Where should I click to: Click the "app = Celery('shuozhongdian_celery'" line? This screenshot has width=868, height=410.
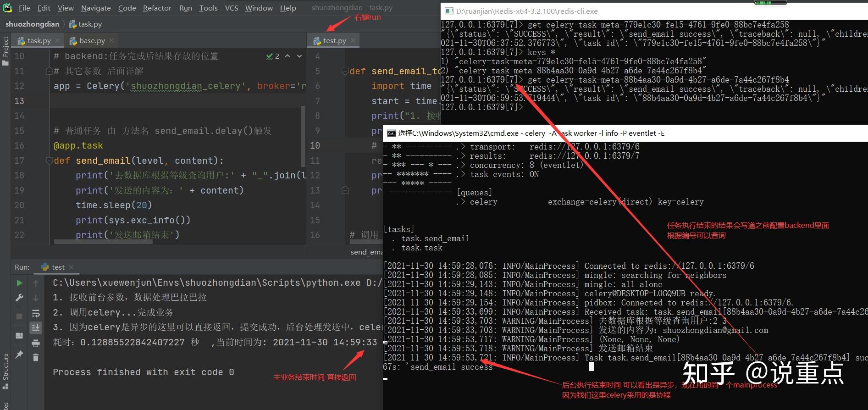click(x=180, y=86)
